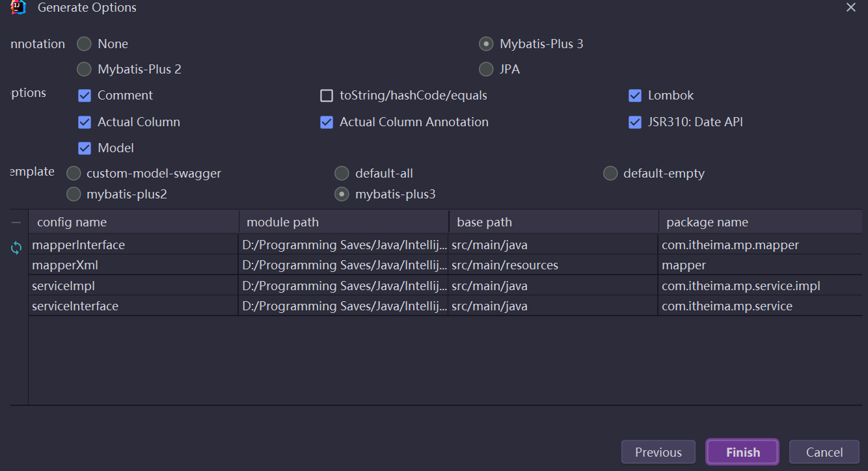This screenshot has width=868, height=471.
Task: Uncheck the Lombok option
Action: (x=635, y=96)
